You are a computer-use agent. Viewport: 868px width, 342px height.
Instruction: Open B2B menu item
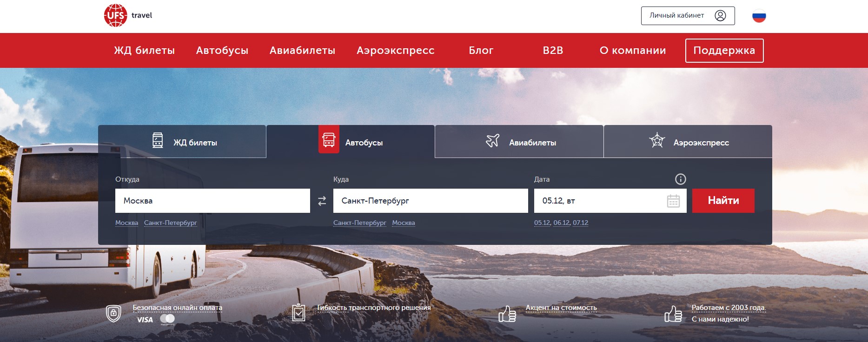553,50
